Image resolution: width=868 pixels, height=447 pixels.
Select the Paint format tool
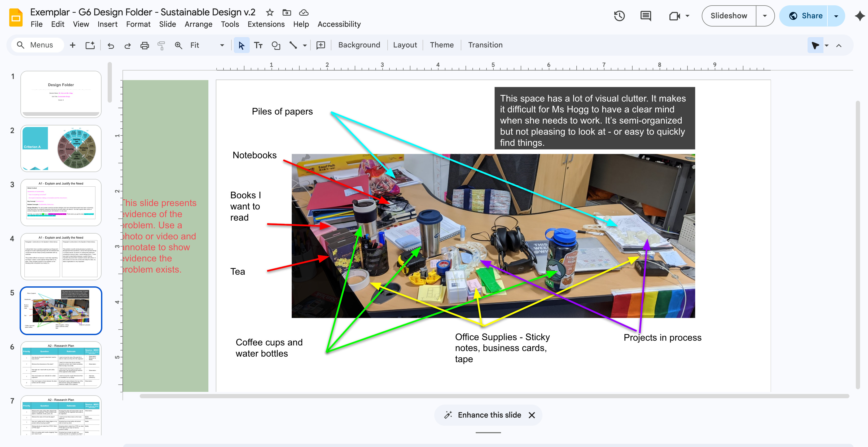click(x=161, y=45)
